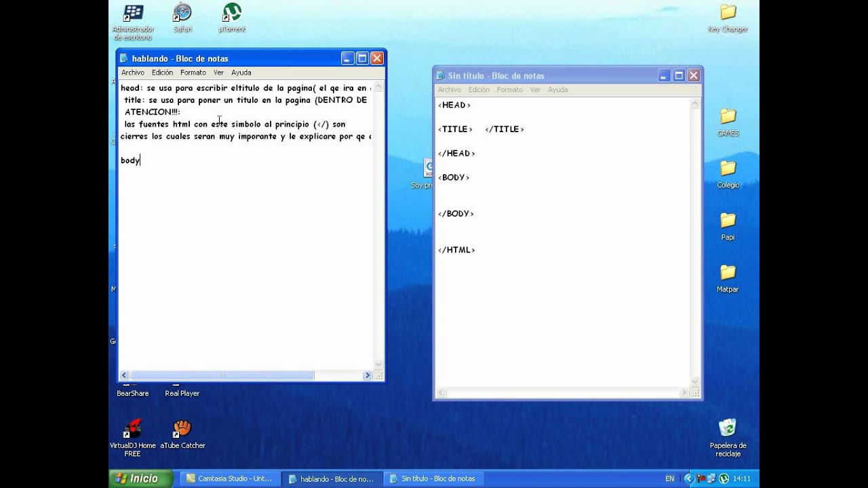Click the </HTML> closing tag line

(x=456, y=250)
